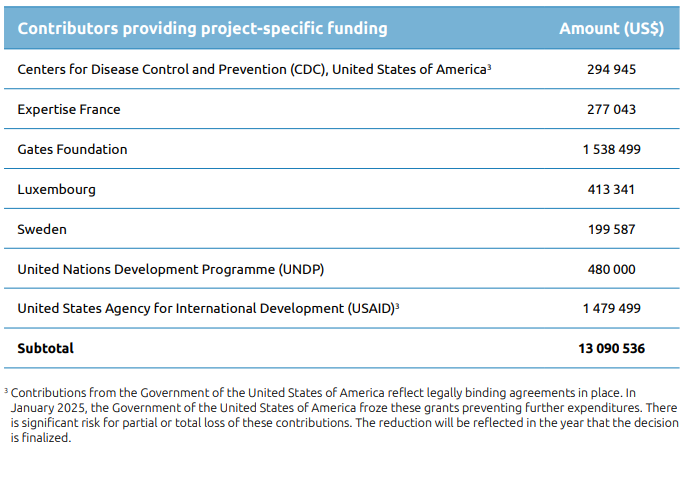Image resolution: width=687 pixels, height=503 pixels.
Task: Click the amount '480 000'
Action: pos(611,269)
